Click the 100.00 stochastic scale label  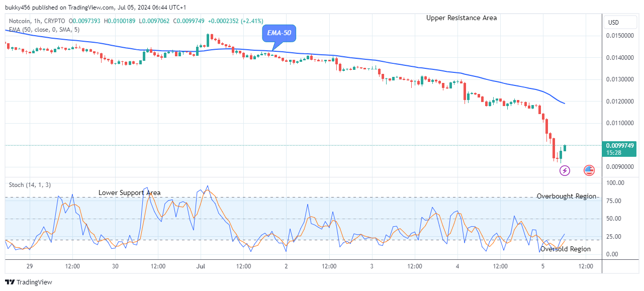click(x=616, y=183)
